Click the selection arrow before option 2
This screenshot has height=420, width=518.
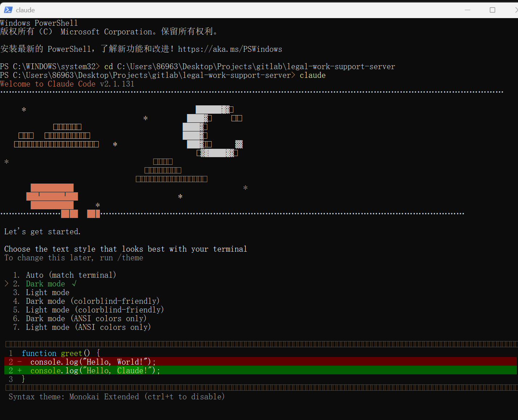pos(6,283)
